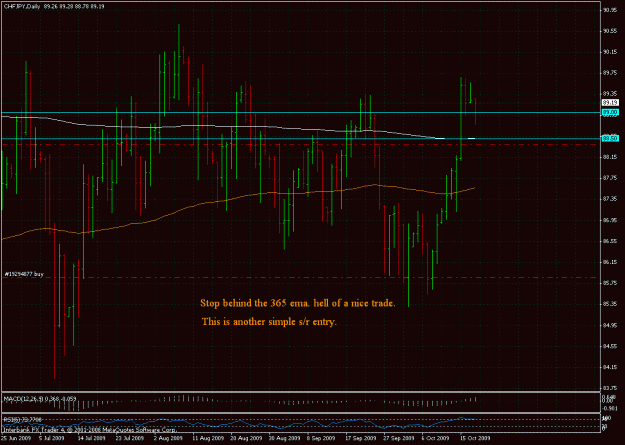Click the 14 Jul 2009 date label
Viewport: 625px width, 445px height.
coord(90,438)
